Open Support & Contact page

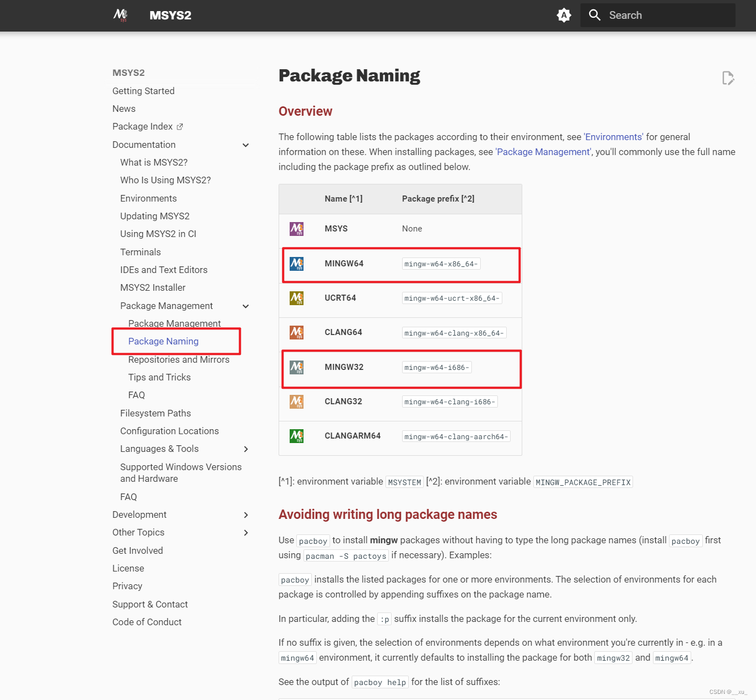click(x=150, y=604)
